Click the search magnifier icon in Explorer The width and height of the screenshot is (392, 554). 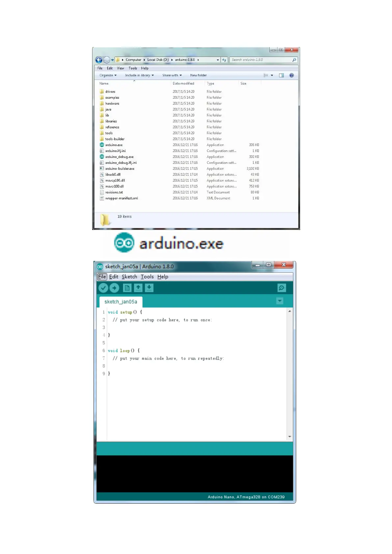[x=294, y=60]
